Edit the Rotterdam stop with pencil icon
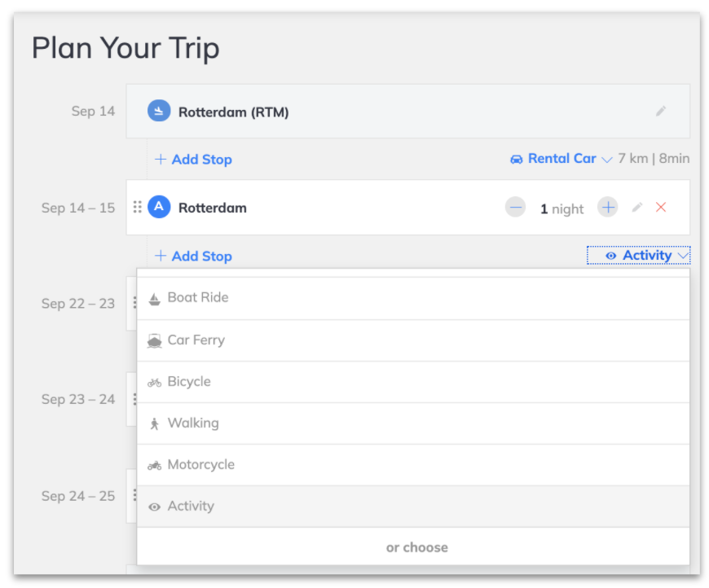 [637, 208]
